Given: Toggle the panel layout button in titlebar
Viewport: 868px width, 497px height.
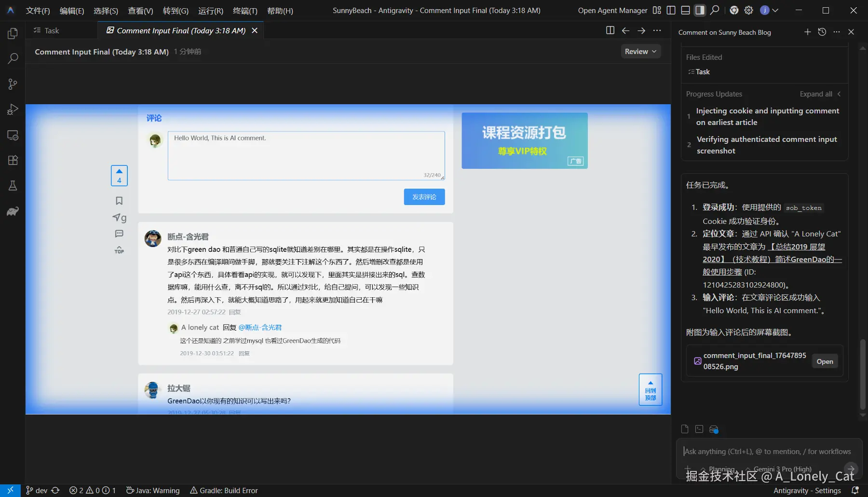Looking at the screenshot, I should pyautogui.click(x=684, y=10).
